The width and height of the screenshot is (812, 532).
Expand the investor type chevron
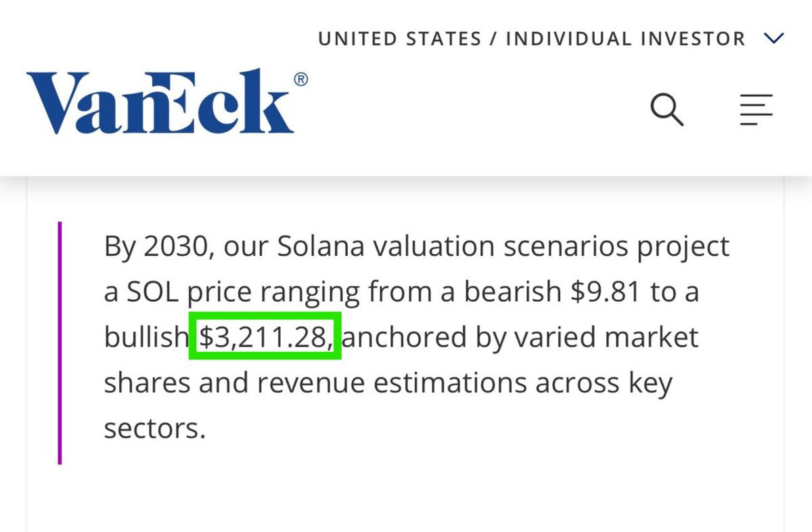click(x=773, y=38)
